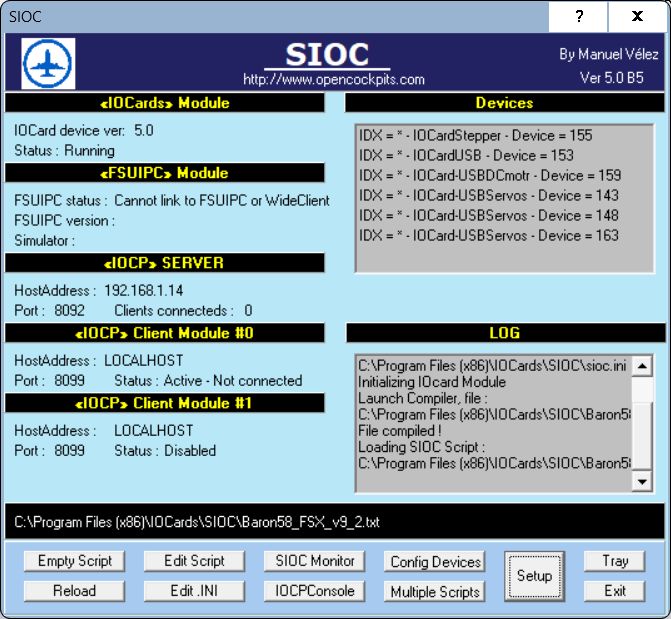Click Config Devices button
The width and height of the screenshot is (671, 619).
pos(435,561)
